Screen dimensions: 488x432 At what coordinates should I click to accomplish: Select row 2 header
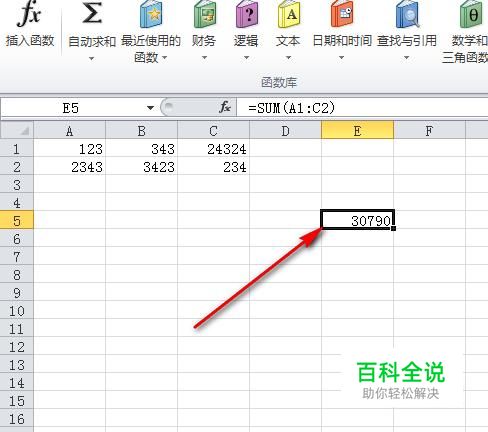[x=17, y=167]
